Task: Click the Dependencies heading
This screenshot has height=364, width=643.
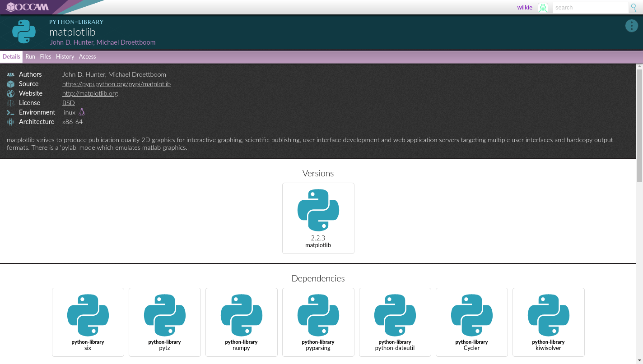Action: [318, 279]
